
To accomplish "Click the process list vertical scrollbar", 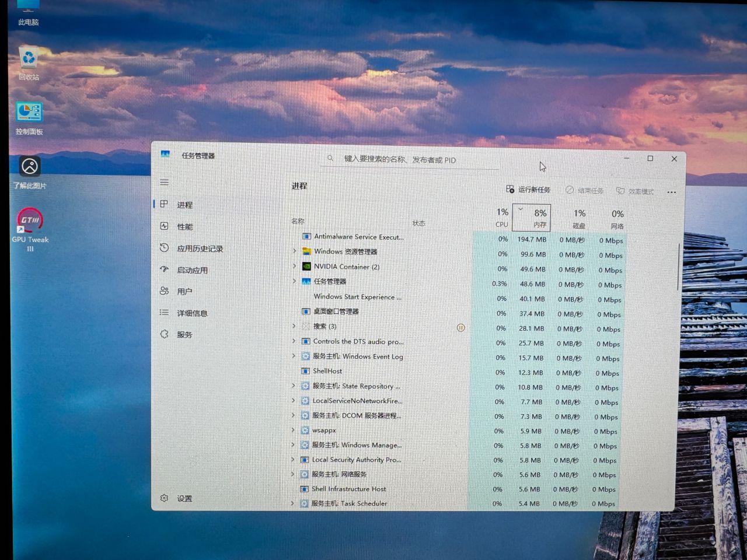I will 678,267.
